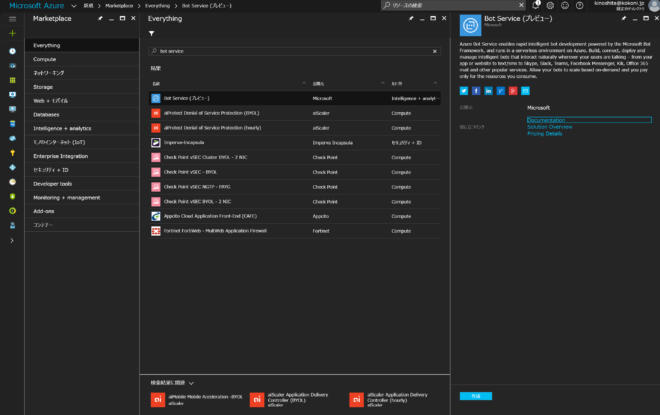Image resolution: width=660 pixels, height=415 pixels.
Task: Share Bot Service via email icon
Action: click(525, 90)
